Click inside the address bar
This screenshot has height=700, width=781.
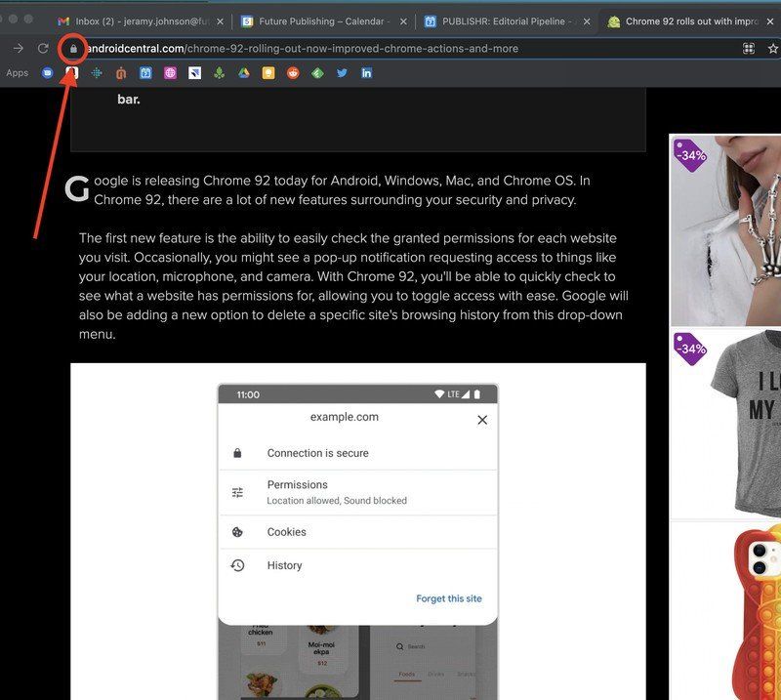293,47
